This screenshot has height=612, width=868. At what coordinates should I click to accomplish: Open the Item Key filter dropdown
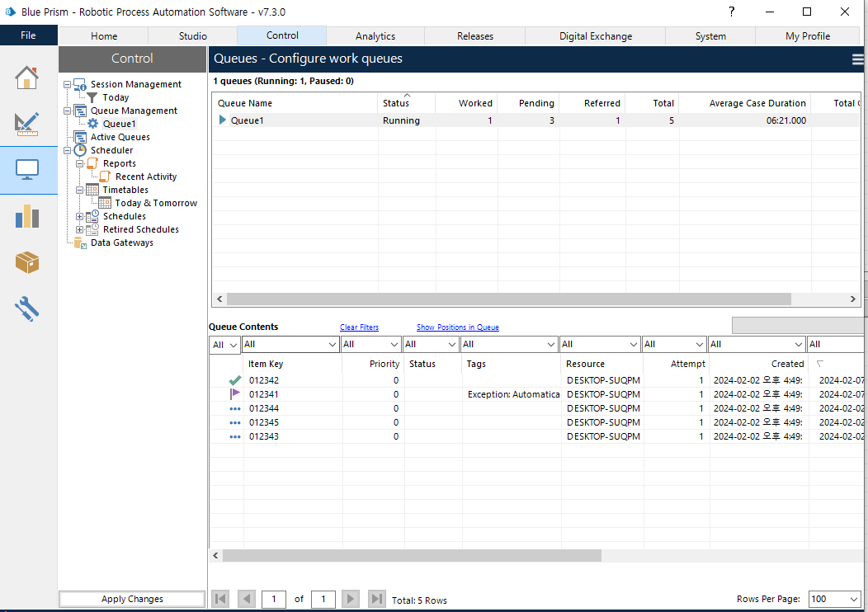coord(290,344)
